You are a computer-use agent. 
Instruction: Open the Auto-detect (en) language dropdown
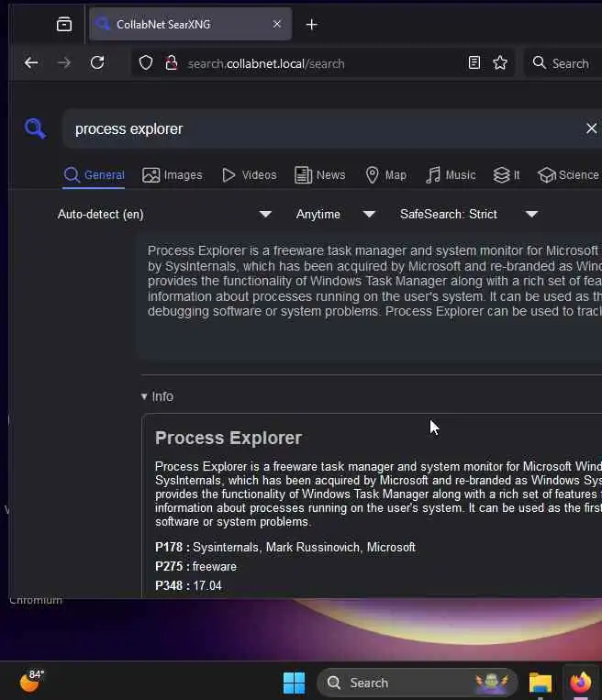tap(164, 215)
